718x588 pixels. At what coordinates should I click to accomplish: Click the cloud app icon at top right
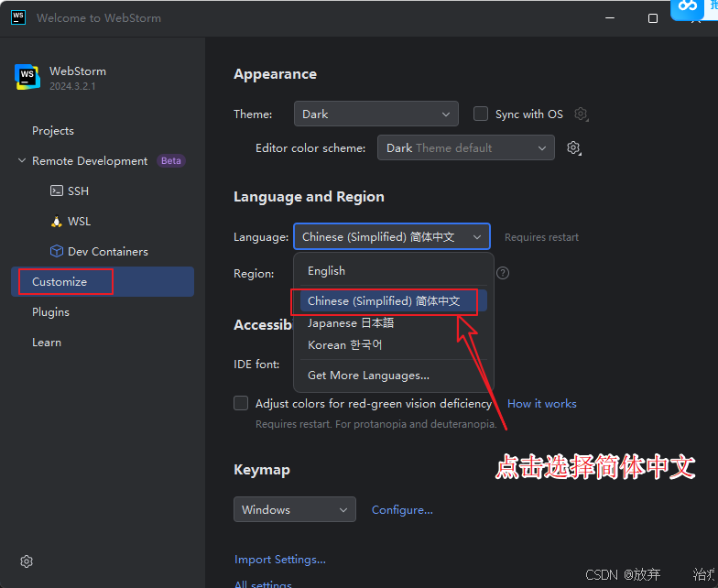click(687, 7)
